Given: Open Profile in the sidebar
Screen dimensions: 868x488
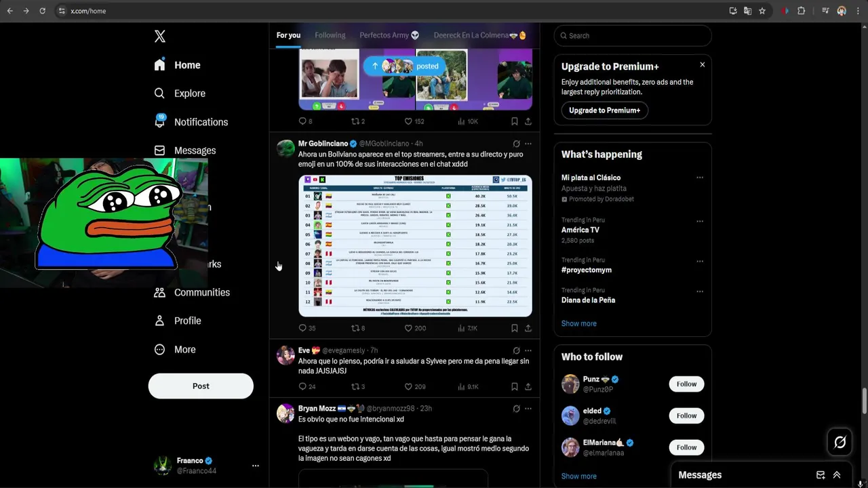Looking at the screenshot, I should [178, 321].
